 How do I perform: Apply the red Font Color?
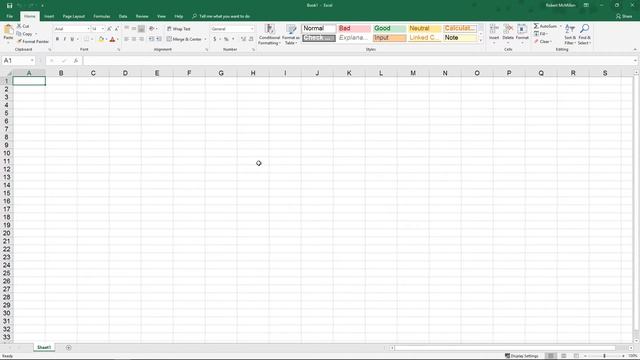pyautogui.click(x=112, y=39)
